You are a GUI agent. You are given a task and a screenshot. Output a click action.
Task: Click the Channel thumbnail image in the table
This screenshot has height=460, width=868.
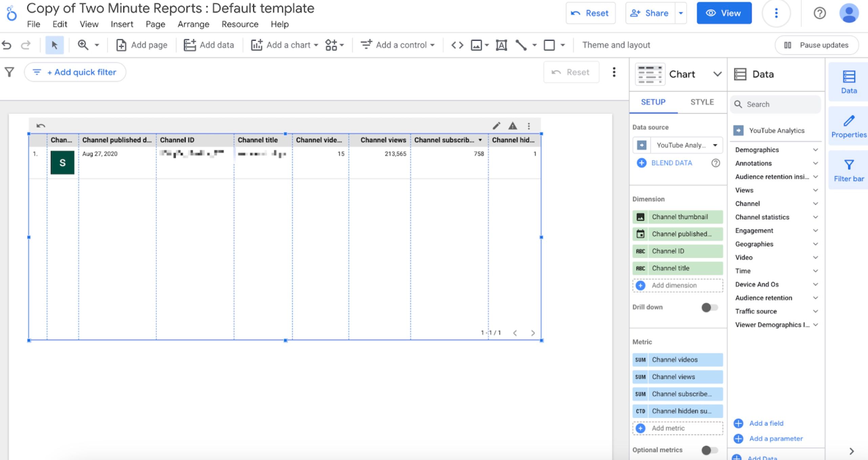coord(62,163)
